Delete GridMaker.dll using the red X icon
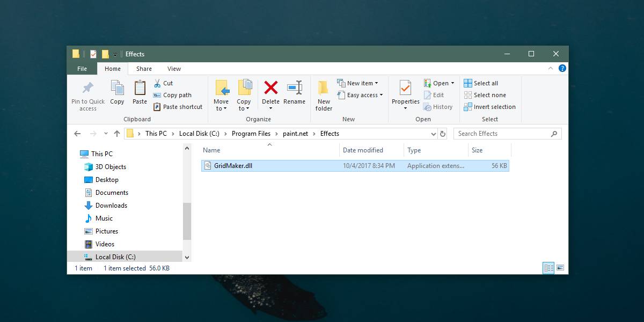Viewport: 644px width, 322px height. pos(270,92)
